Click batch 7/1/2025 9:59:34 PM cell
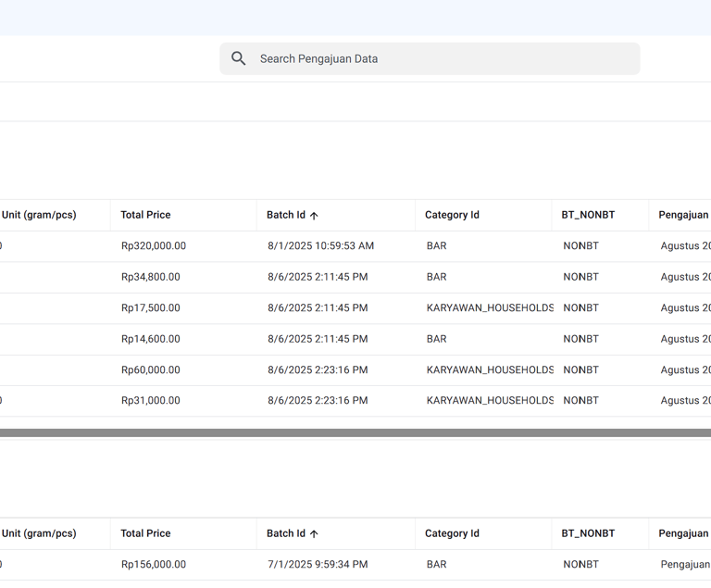The image size is (711, 588). [318, 565]
